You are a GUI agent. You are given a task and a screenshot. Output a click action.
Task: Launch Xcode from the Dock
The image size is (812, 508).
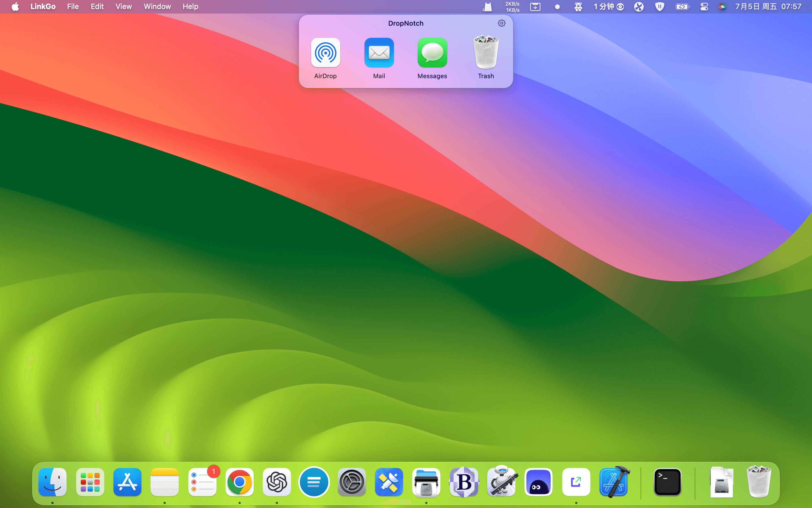614,481
